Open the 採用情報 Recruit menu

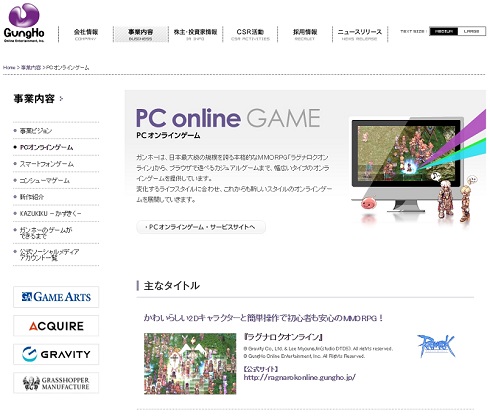click(305, 34)
